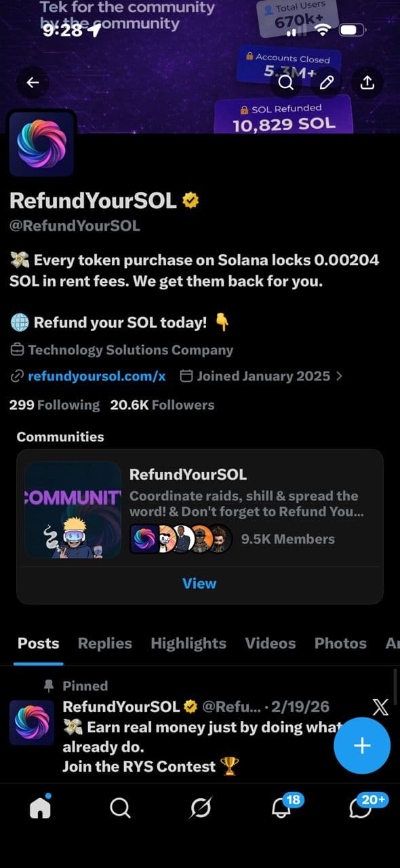
Task: Switch to the Photos tab
Action: pos(340,643)
